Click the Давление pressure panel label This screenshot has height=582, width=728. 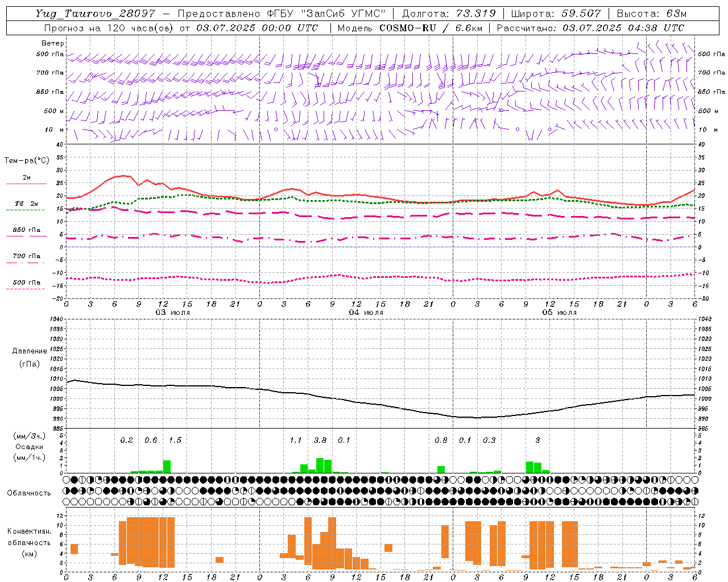coord(30,351)
